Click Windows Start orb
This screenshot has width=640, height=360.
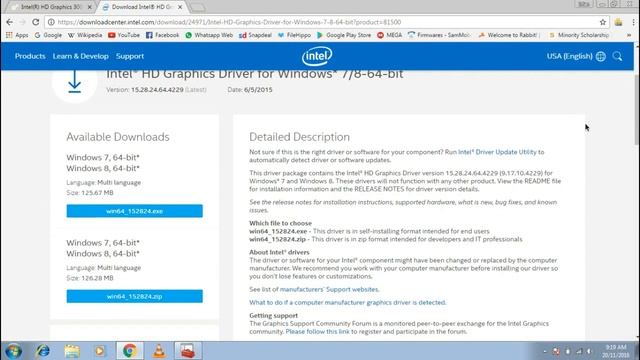pos(13,351)
